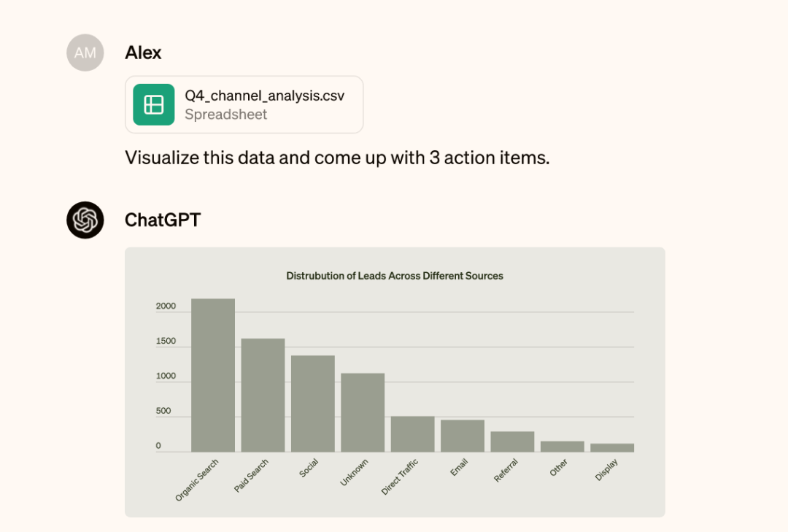This screenshot has width=788, height=532.
Task: Click the green spreadsheet file icon
Action: tap(154, 104)
